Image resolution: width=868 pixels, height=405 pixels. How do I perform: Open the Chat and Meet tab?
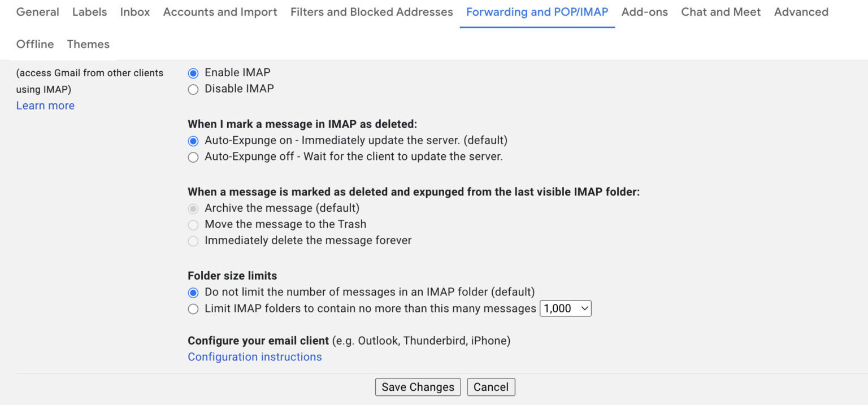coord(721,12)
